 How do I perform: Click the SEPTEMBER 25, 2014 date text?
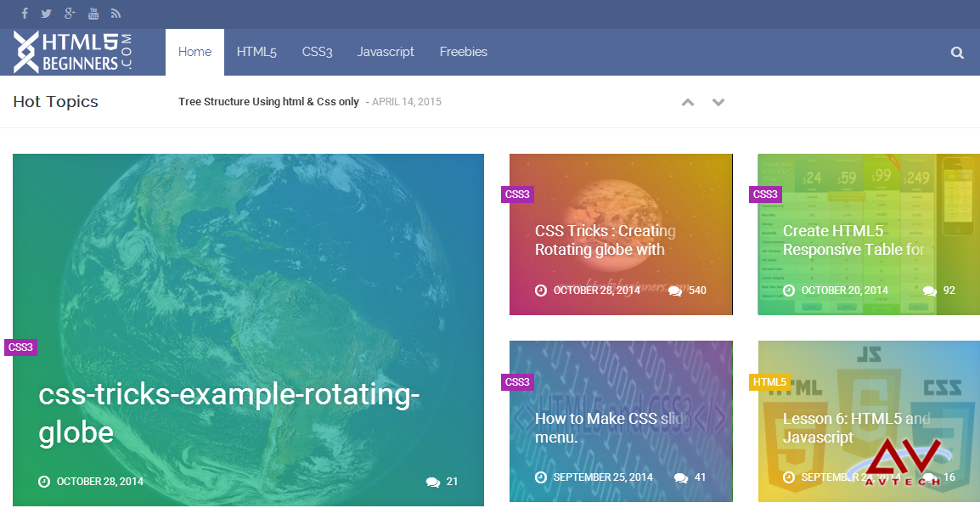(603, 477)
